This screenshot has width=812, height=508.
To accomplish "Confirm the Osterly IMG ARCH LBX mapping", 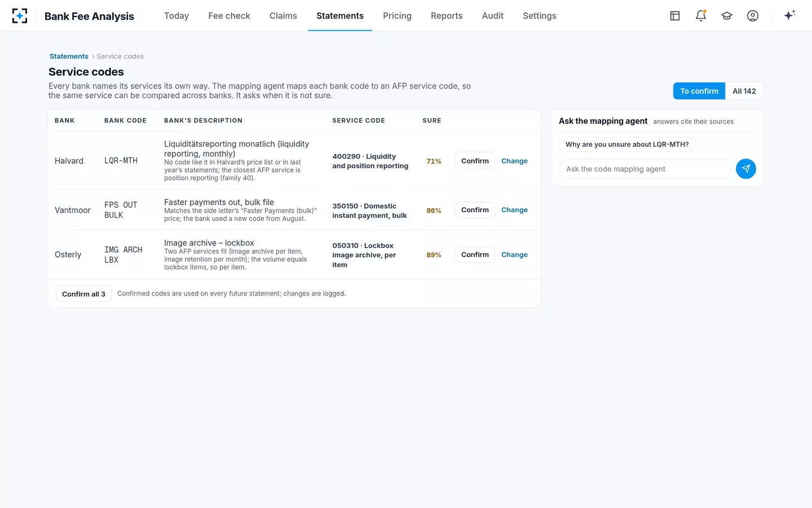I will [475, 255].
